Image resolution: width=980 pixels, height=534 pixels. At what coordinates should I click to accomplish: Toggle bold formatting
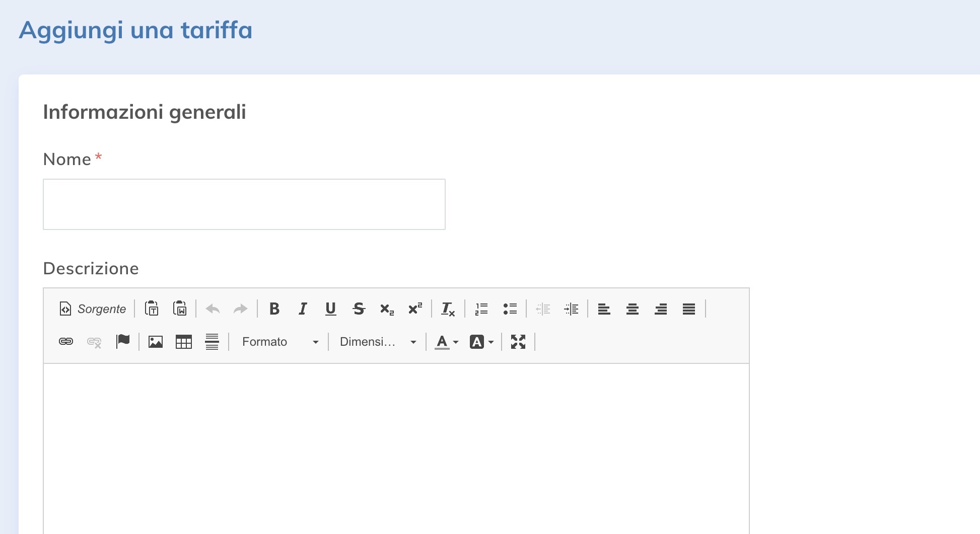point(274,309)
